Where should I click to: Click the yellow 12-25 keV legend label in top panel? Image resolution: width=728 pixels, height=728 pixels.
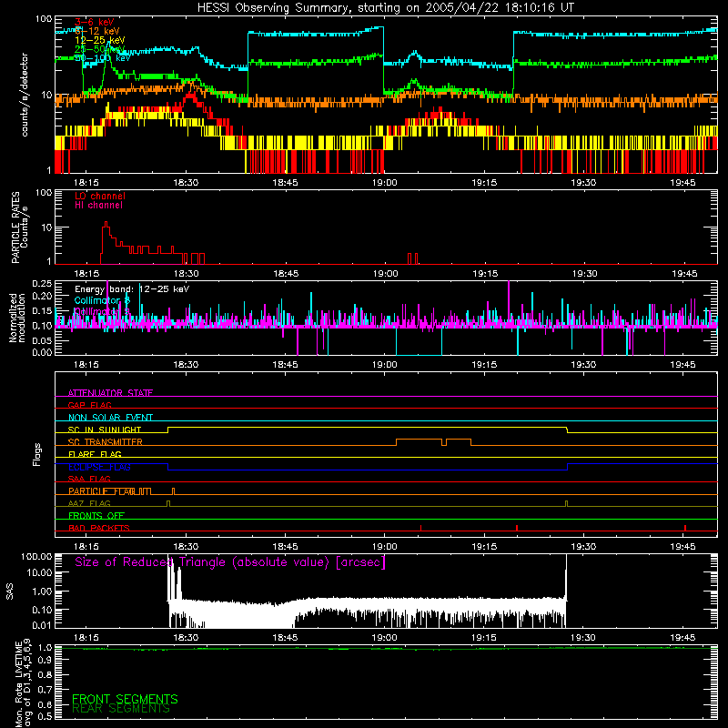[100, 40]
